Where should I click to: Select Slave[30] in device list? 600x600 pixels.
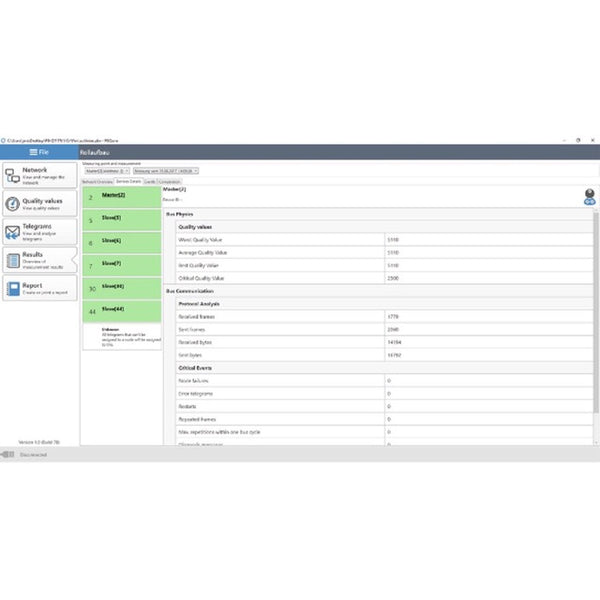click(122, 288)
